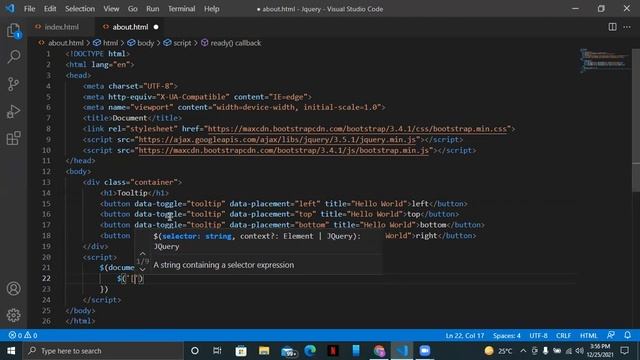The height and width of the screenshot is (360, 640).
Task: Show next signature in parameter hint
Action: coord(142,269)
